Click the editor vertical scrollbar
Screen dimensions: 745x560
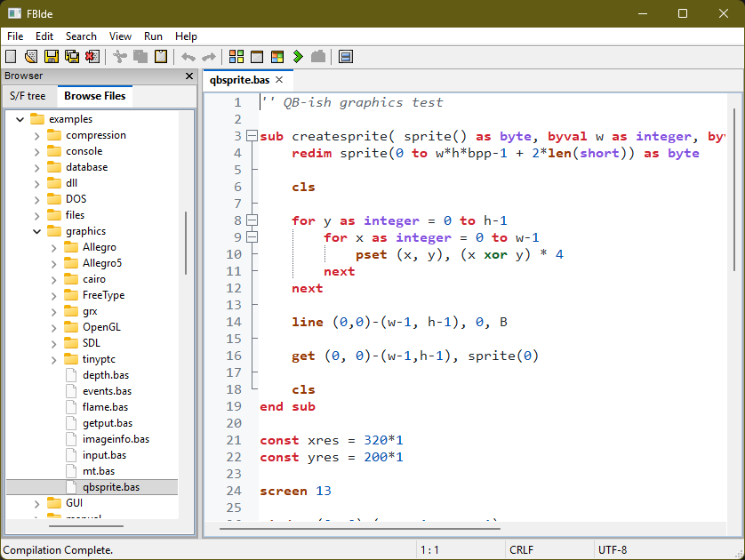coord(734,190)
